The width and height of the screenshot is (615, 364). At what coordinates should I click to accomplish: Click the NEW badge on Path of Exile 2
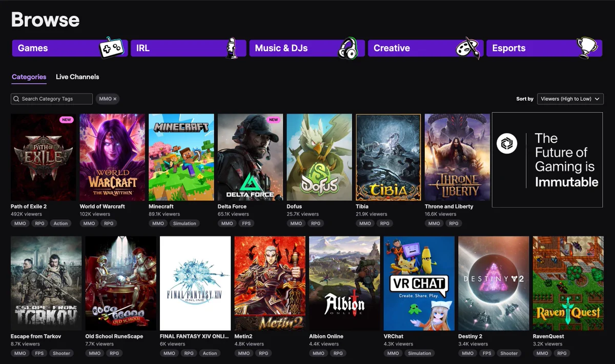click(67, 120)
